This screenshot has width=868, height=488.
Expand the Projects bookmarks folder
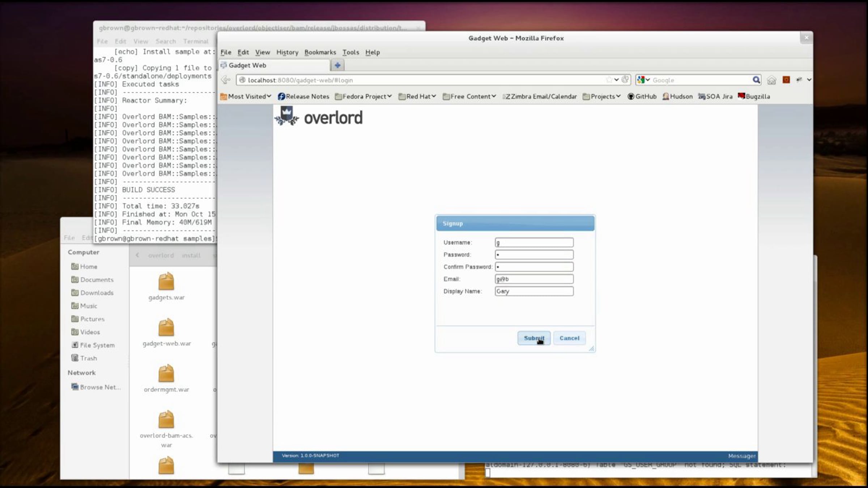tap(602, 97)
